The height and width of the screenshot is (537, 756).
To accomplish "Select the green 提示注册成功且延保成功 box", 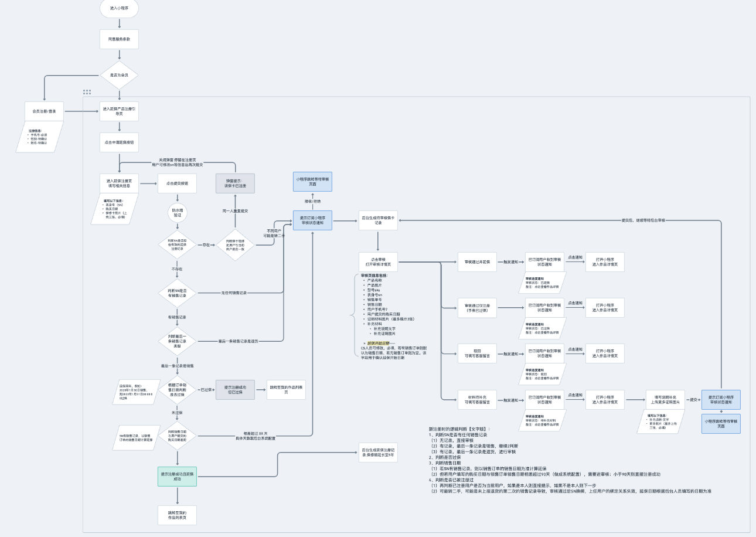I will tap(177, 477).
